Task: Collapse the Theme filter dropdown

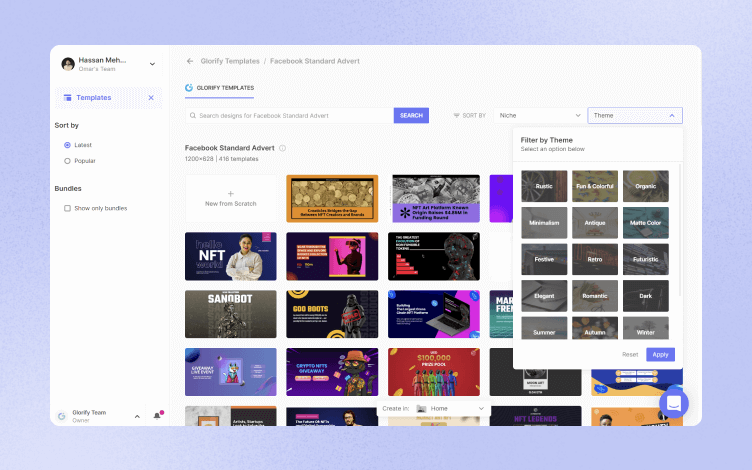Action: (x=635, y=116)
